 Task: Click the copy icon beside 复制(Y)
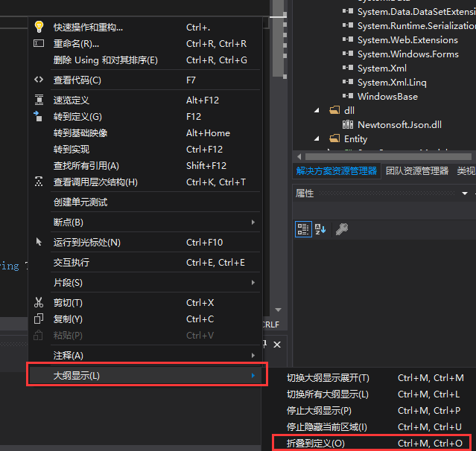[x=39, y=319]
